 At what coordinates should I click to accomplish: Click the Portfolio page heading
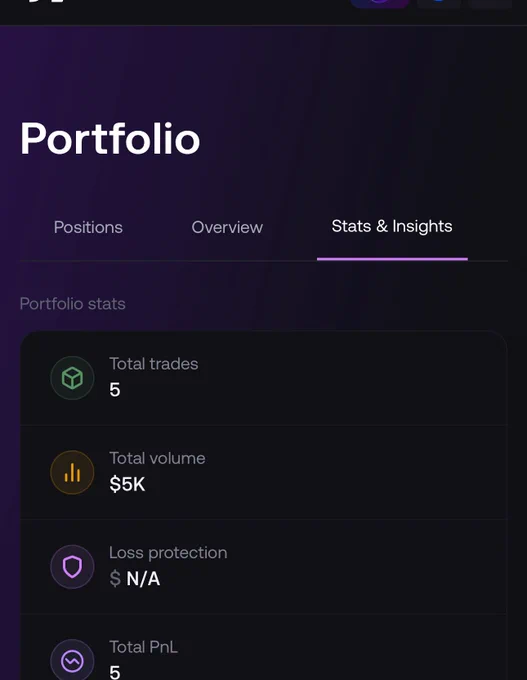click(x=110, y=138)
